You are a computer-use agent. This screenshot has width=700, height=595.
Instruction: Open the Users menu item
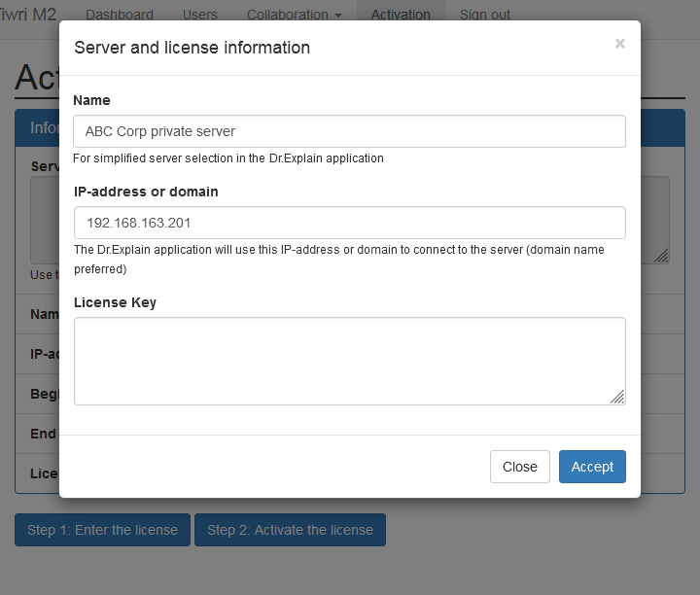pyautogui.click(x=199, y=15)
